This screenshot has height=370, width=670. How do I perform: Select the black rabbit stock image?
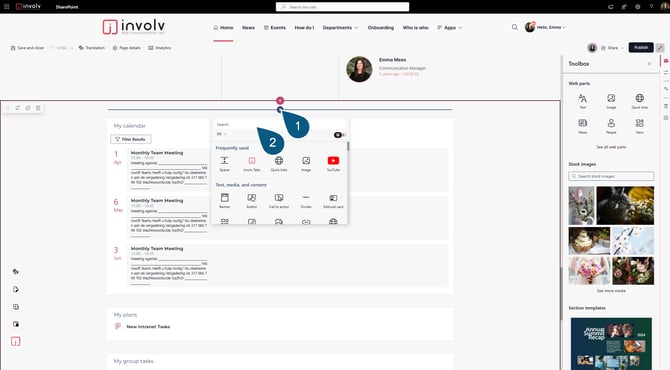click(625, 206)
